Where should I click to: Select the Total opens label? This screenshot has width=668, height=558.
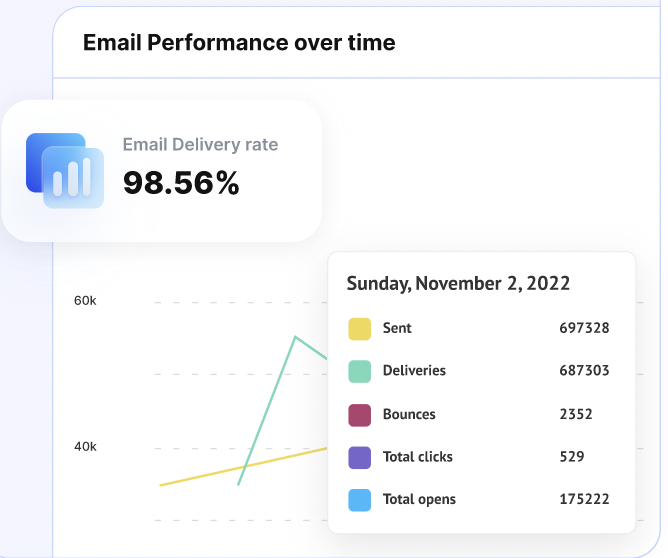[419, 500]
